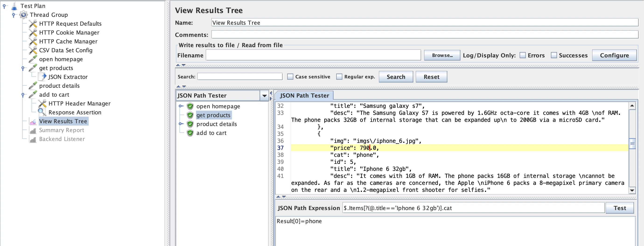Click the response pane scroll down arrow
The image size is (644, 246).
click(632, 190)
